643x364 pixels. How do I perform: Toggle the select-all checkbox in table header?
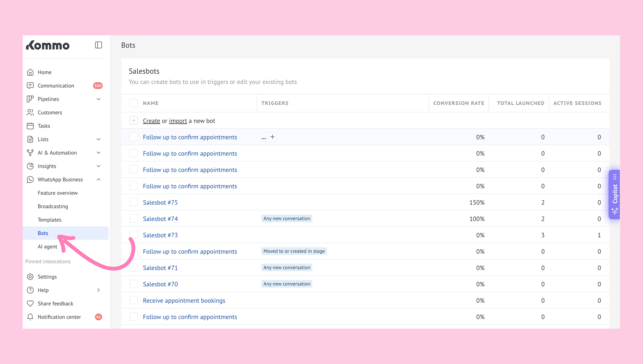[134, 103]
